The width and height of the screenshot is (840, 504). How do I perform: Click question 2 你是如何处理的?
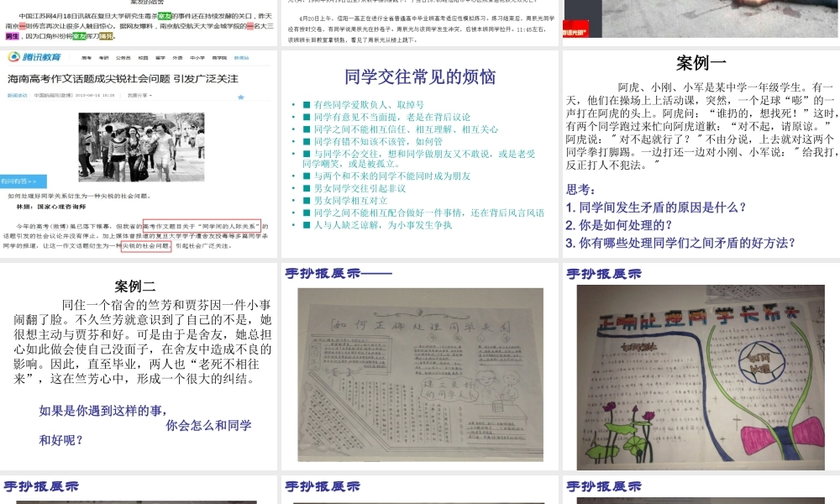click(x=619, y=225)
